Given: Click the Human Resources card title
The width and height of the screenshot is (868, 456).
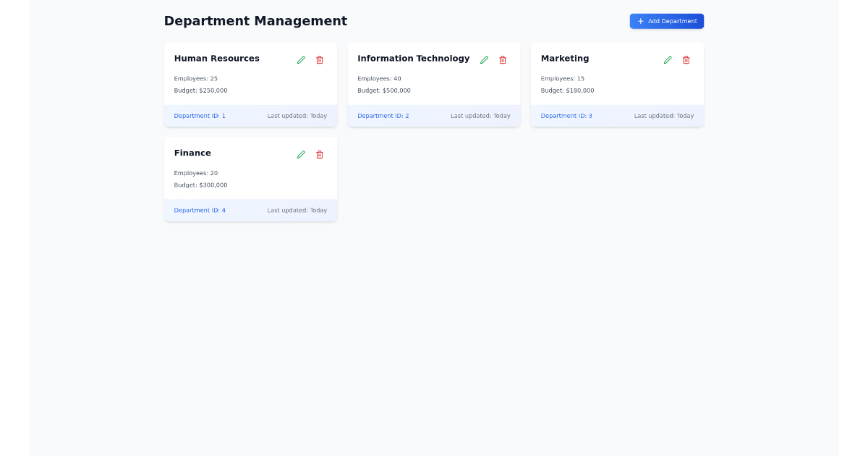Looking at the screenshot, I should [x=216, y=59].
